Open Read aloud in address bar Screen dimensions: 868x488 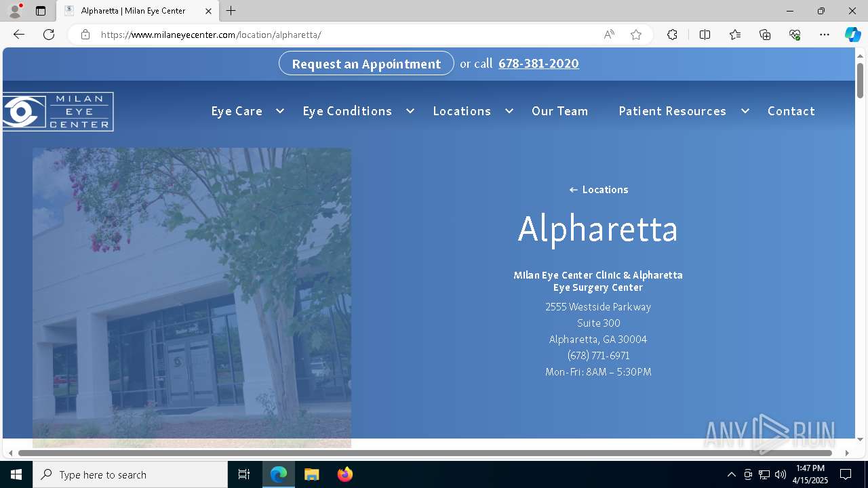tap(609, 35)
